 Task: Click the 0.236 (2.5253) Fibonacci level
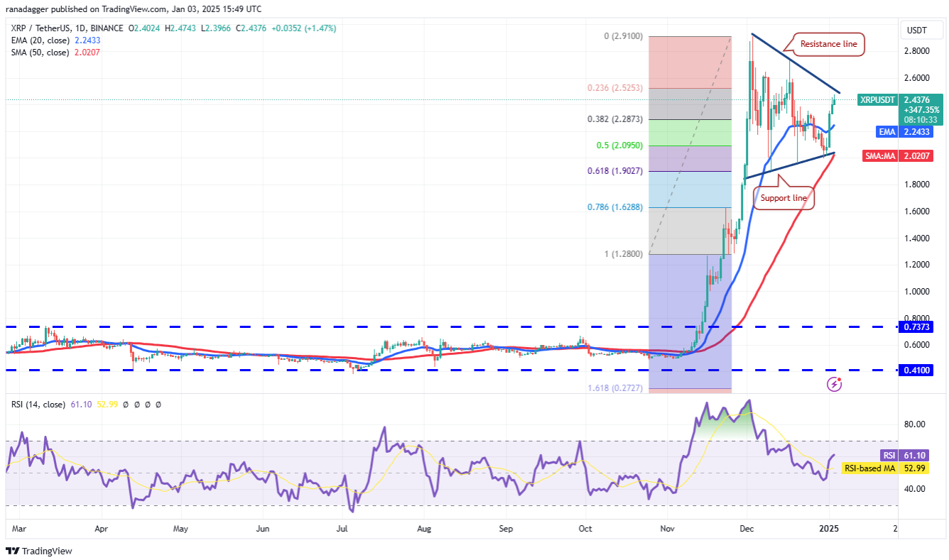616,88
